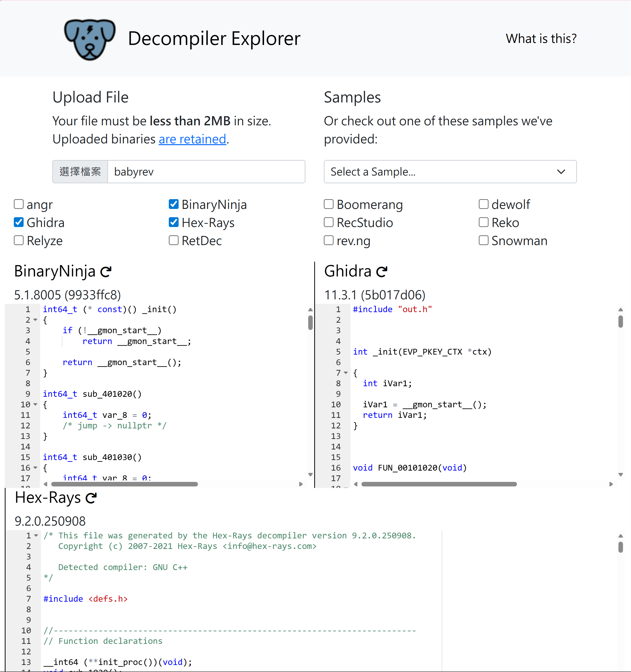
Task: Rerun BinaryNinja with its refresh icon
Action: [x=106, y=271]
